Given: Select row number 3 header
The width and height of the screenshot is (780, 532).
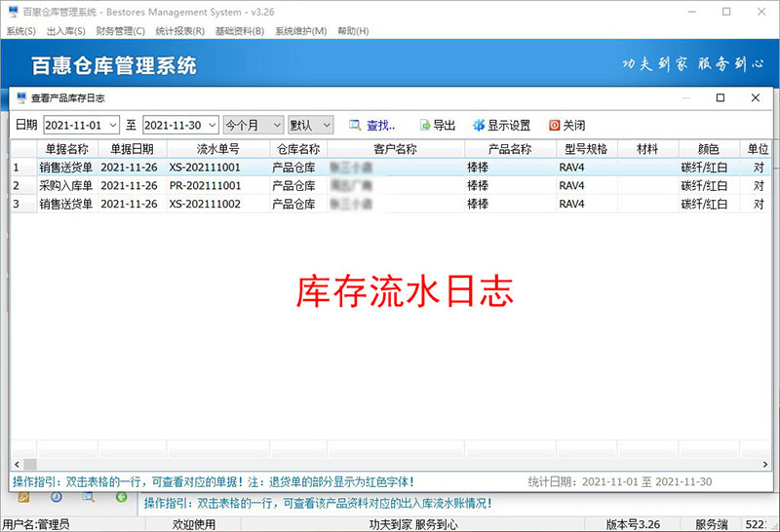Looking at the screenshot, I should 23,204.
